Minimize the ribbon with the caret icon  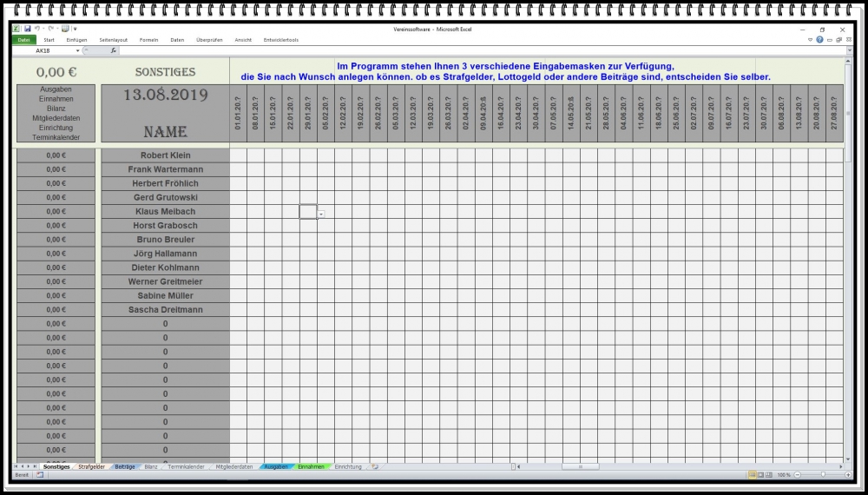pyautogui.click(x=810, y=40)
